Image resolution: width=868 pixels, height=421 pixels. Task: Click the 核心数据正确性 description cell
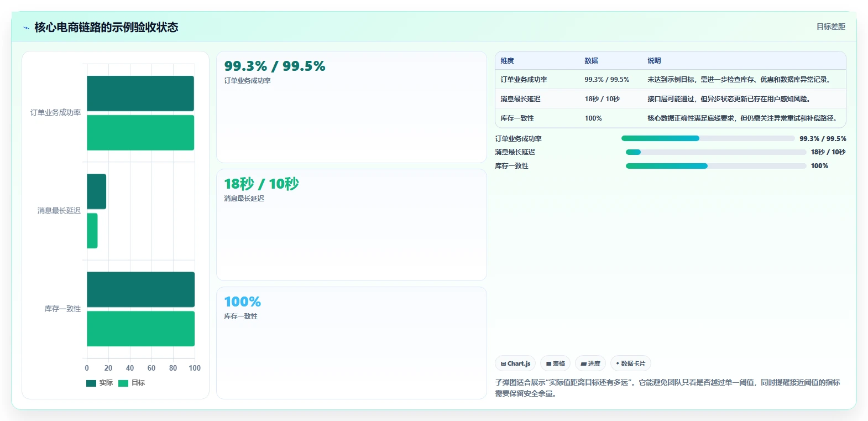click(744, 118)
